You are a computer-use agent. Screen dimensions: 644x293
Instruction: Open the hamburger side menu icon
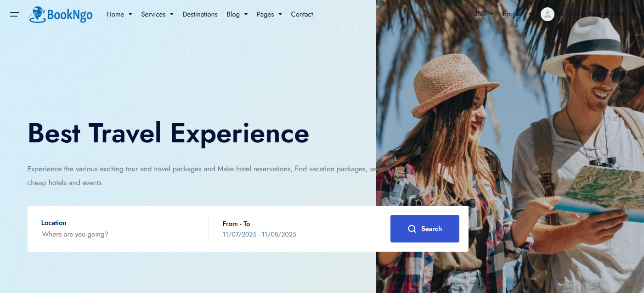pos(14,14)
